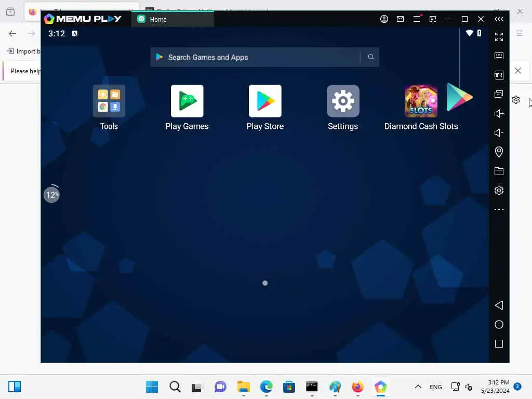Open Firefox application menu hamburger
532x399 pixels.
coord(520,33)
